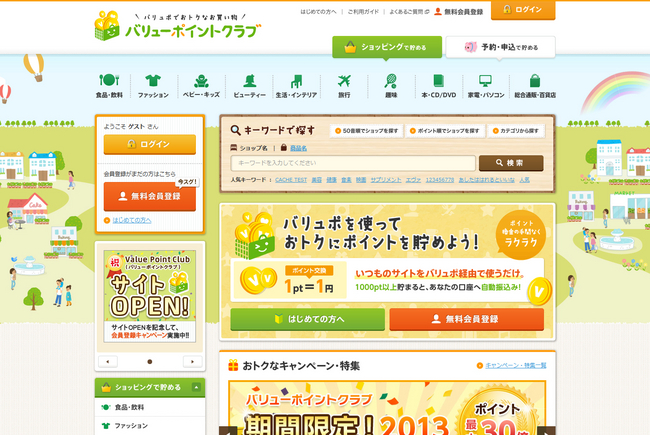
Task: Open the はじめての方へ link in the header
Action: coord(318,12)
